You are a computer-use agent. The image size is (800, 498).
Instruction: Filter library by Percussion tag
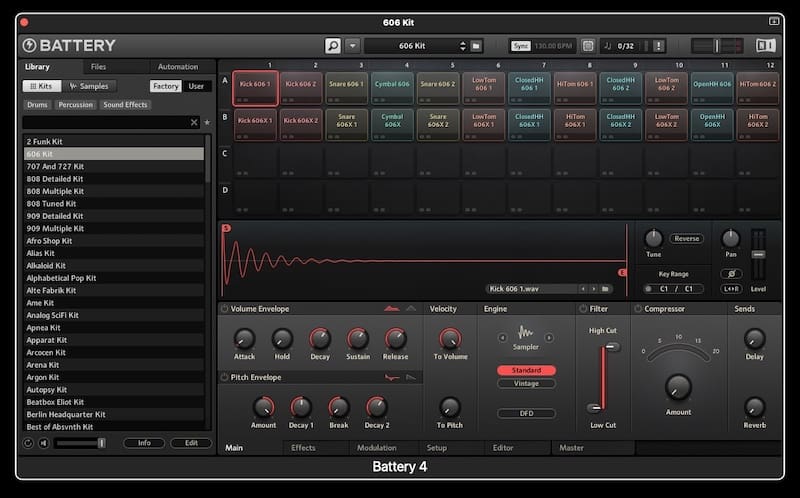click(76, 105)
